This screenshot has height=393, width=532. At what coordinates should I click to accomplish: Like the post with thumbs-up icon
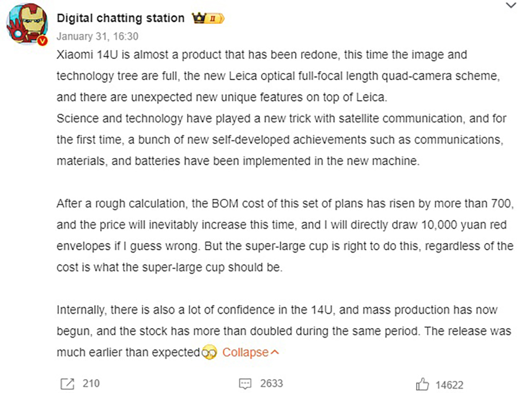pyautogui.click(x=422, y=384)
